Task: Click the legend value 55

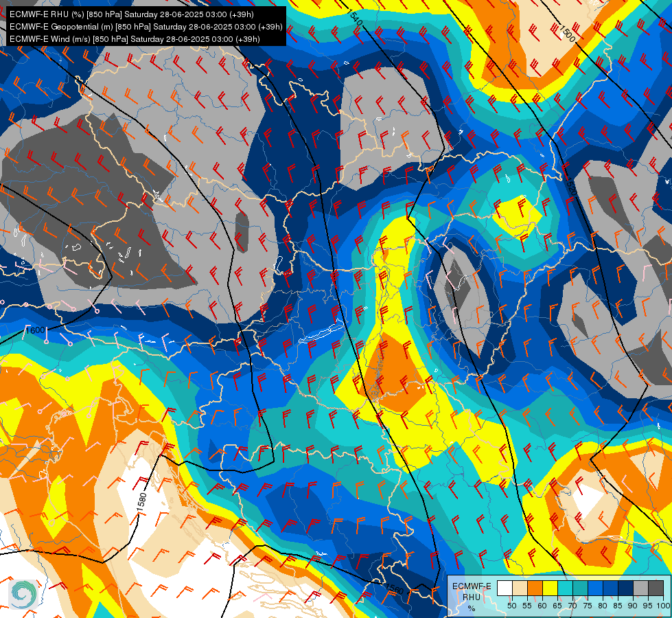Action: (527, 606)
